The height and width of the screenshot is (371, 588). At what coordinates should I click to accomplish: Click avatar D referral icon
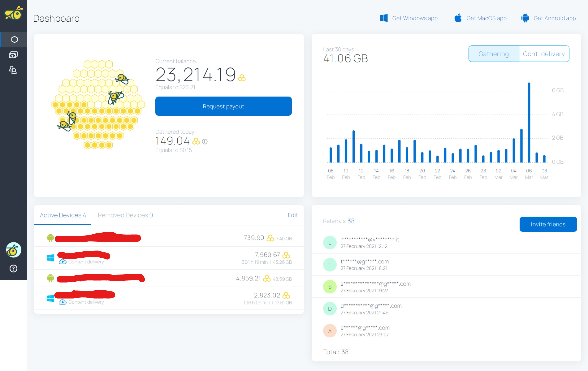[x=330, y=309]
